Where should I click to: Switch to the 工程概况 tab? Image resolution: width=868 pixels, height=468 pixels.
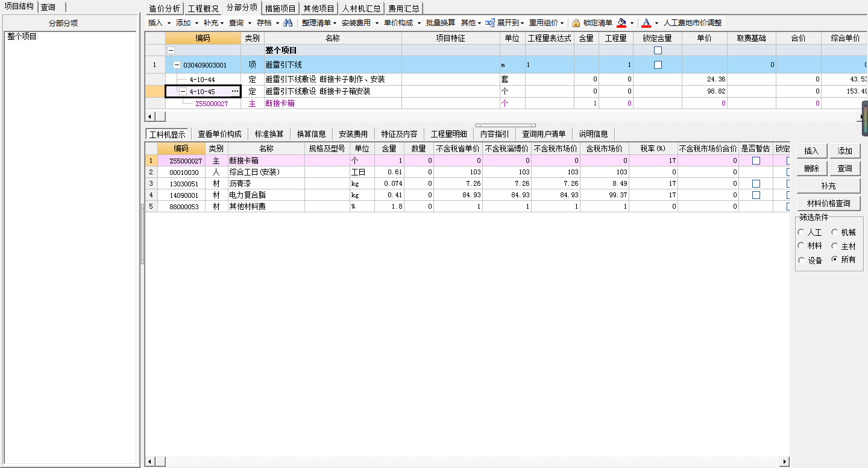pyautogui.click(x=203, y=8)
